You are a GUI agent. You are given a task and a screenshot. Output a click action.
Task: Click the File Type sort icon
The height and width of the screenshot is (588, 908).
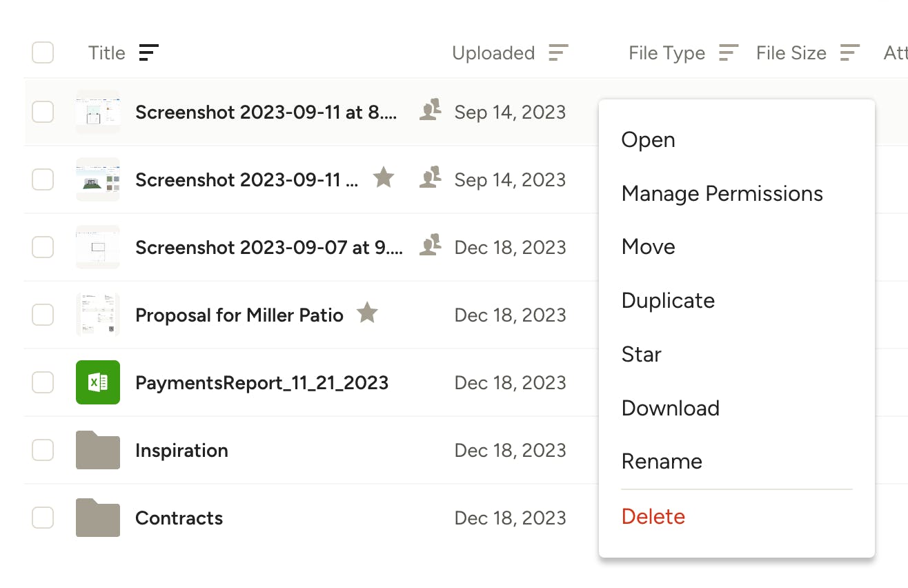point(729,52)
